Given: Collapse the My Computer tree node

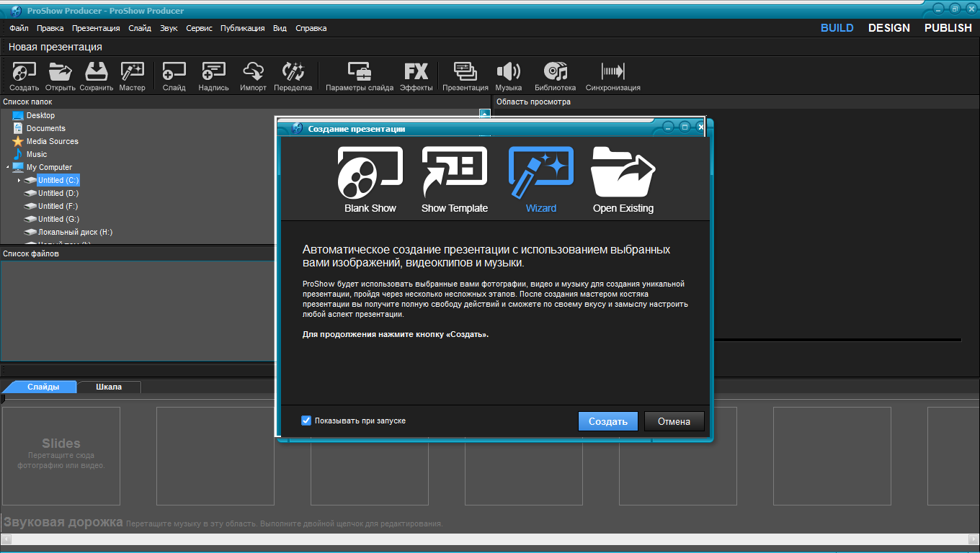Looking at the screenshot, I should coord(8,167).
